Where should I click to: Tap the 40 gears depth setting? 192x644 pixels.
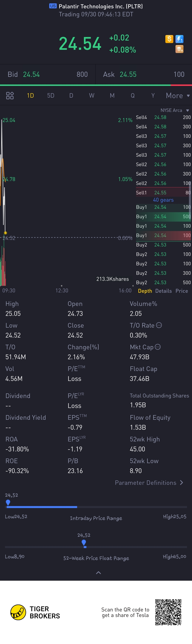point(163,200)
